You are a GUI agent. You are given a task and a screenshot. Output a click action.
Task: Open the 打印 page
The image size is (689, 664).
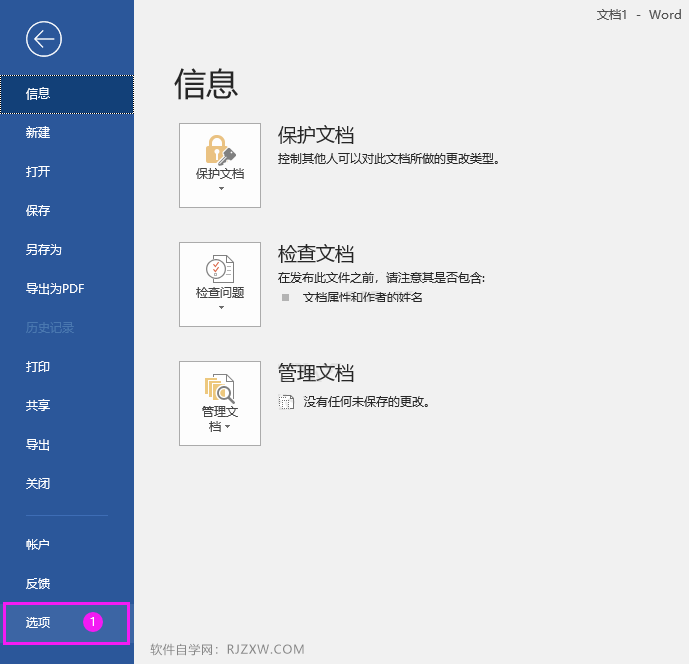[x=67, y=367]
